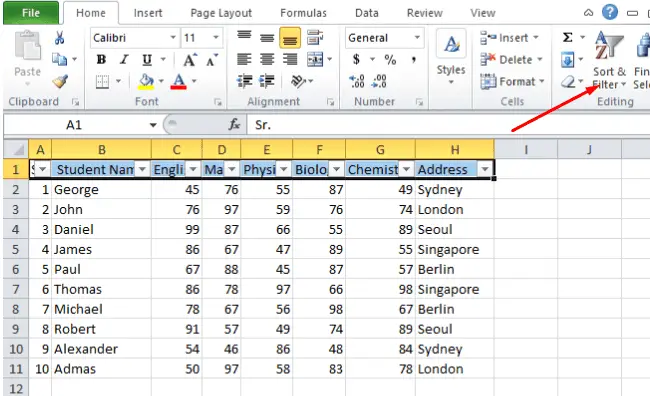Apply Comma Style

point(413,60)
